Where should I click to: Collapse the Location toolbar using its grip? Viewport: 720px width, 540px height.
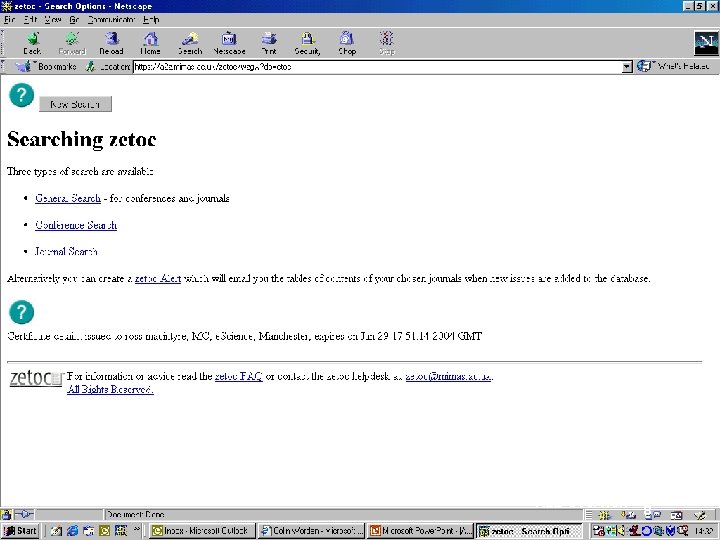point(3,67)
